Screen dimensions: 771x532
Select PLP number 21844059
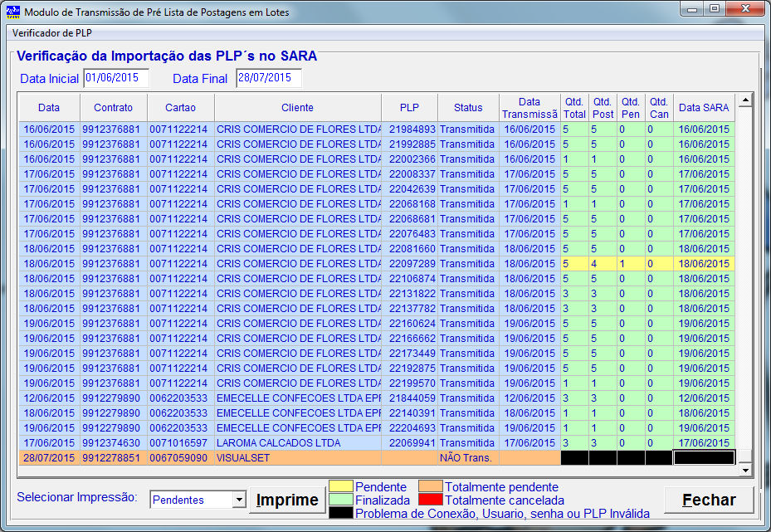(x=412, y=398)
